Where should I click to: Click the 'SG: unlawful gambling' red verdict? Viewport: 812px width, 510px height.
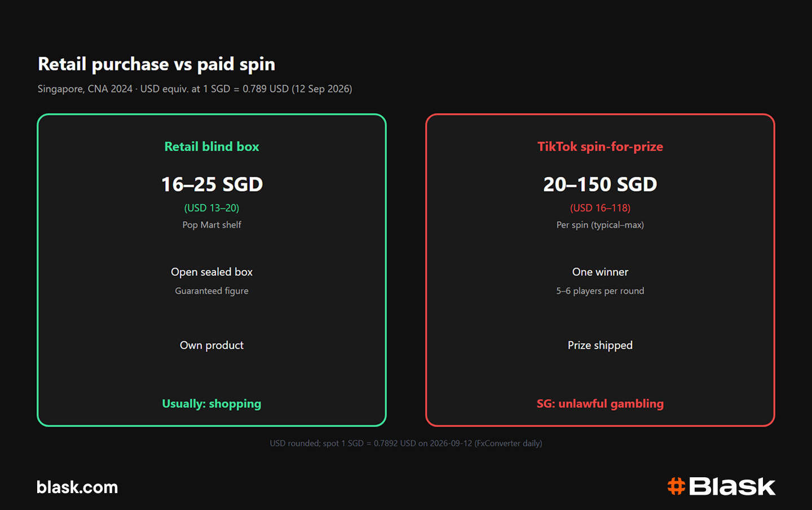coord(600,404)
